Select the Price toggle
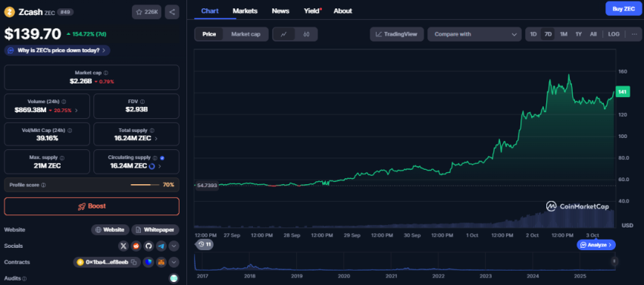644x285 pixels. tap(209, 34)
